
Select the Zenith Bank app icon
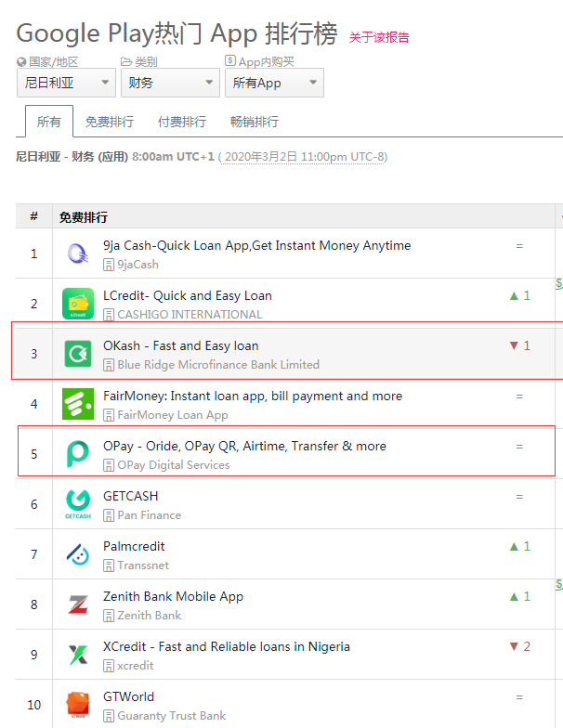click(78, 604)
